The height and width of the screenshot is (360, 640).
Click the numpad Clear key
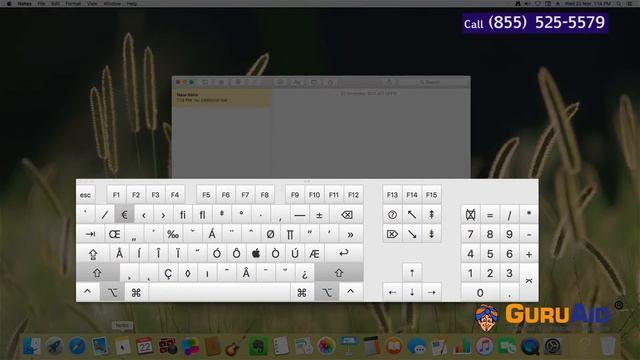(x=470, y=214)
